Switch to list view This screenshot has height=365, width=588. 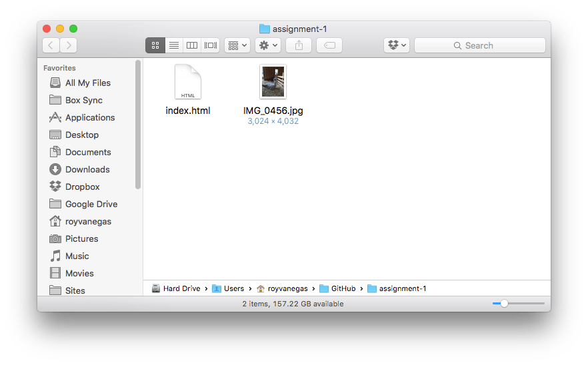click(x=173, y=45)
